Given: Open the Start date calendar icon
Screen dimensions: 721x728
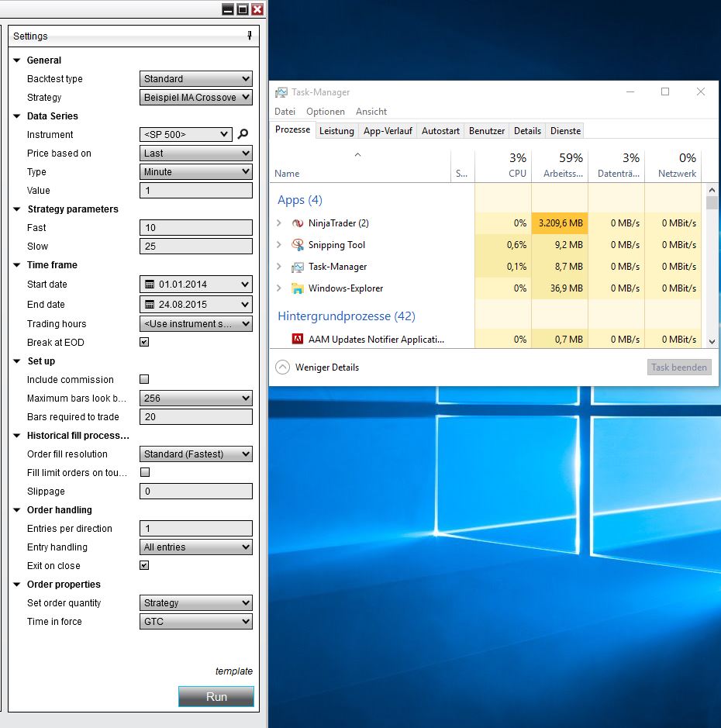Looking at the screenshot, I should (150, 284).
